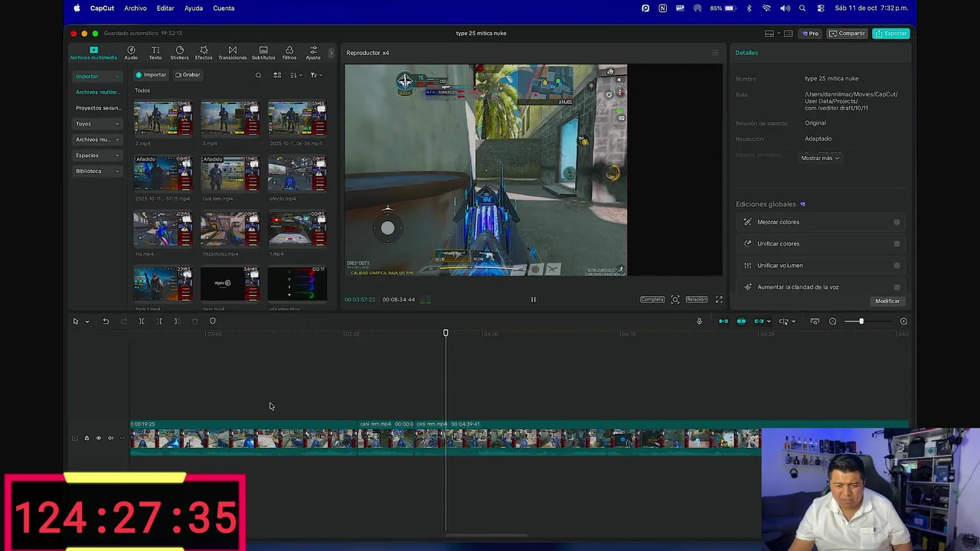Expand Mostrar más details

820,158
